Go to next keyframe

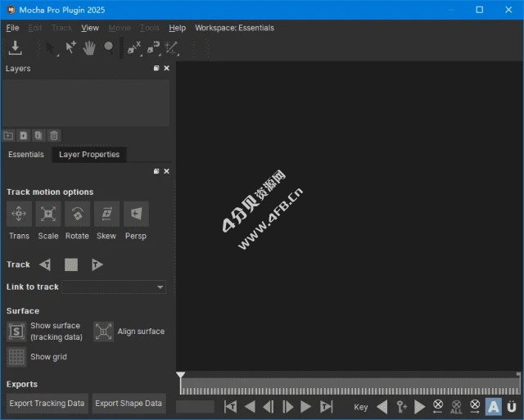(419, 407)
